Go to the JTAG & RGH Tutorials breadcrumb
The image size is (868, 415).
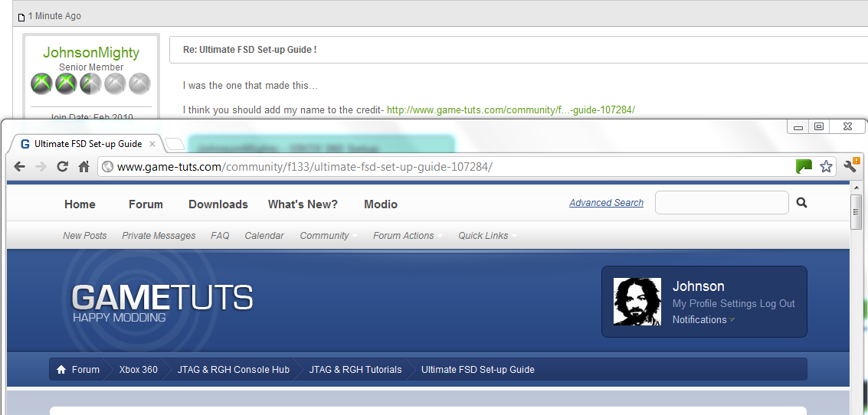(355, 370)
